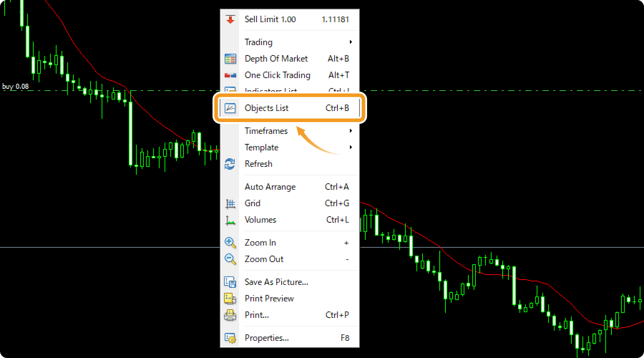The width and height of the screenshot is (644, 358).
Task: Select Depth Of Market entry
Action: (290, 59)
